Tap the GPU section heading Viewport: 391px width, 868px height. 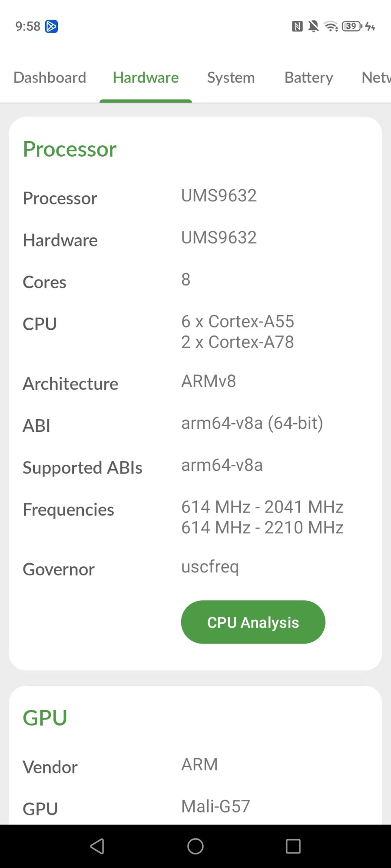45,718
